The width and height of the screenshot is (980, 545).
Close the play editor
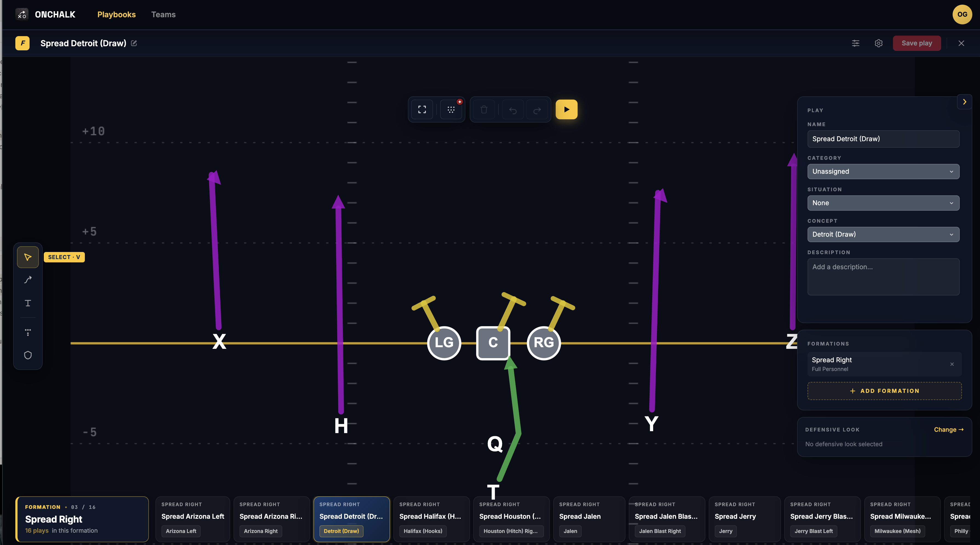961,43
